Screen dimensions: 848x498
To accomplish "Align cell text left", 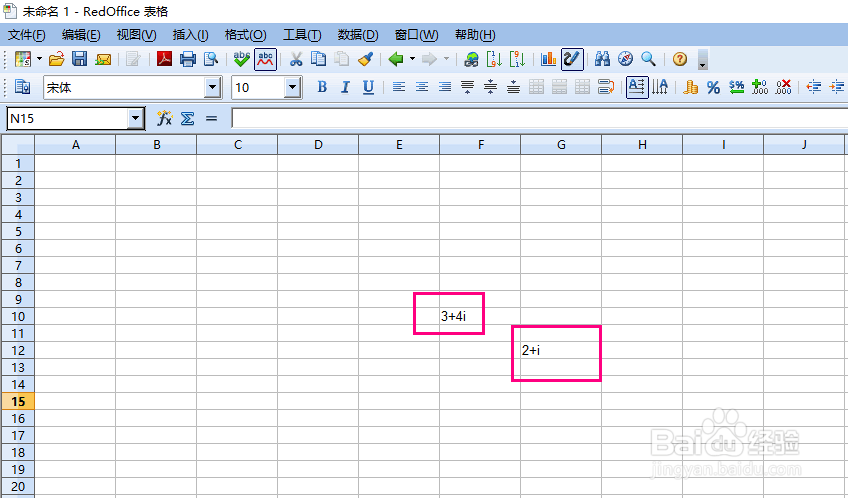I will [x=399, y=87].
